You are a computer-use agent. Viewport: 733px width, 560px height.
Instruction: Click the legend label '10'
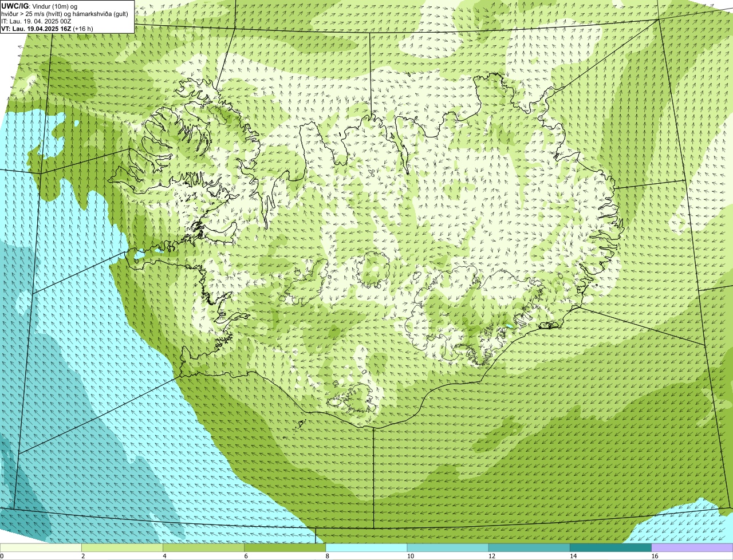pyautogui.click(x=409, y=556)
